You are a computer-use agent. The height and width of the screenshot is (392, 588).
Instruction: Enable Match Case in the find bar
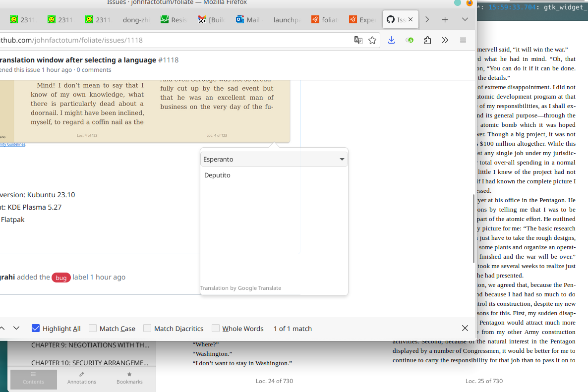coord(93,328)
